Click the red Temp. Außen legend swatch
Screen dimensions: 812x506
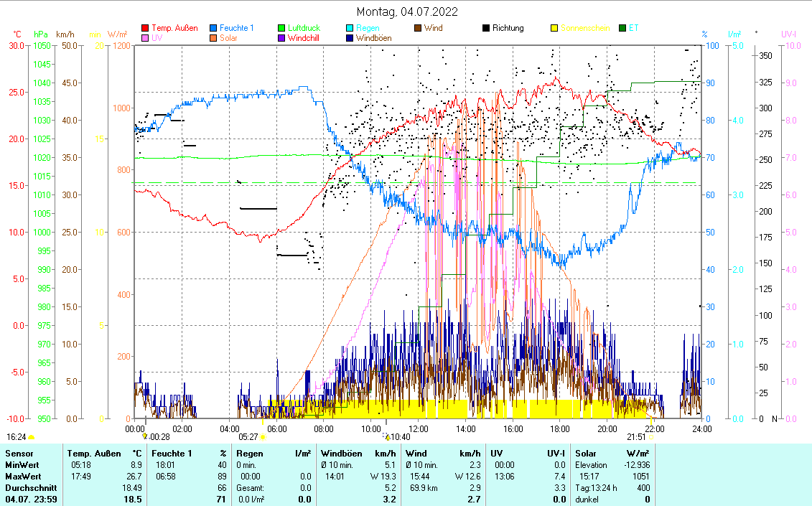click(x=146, y=29)
